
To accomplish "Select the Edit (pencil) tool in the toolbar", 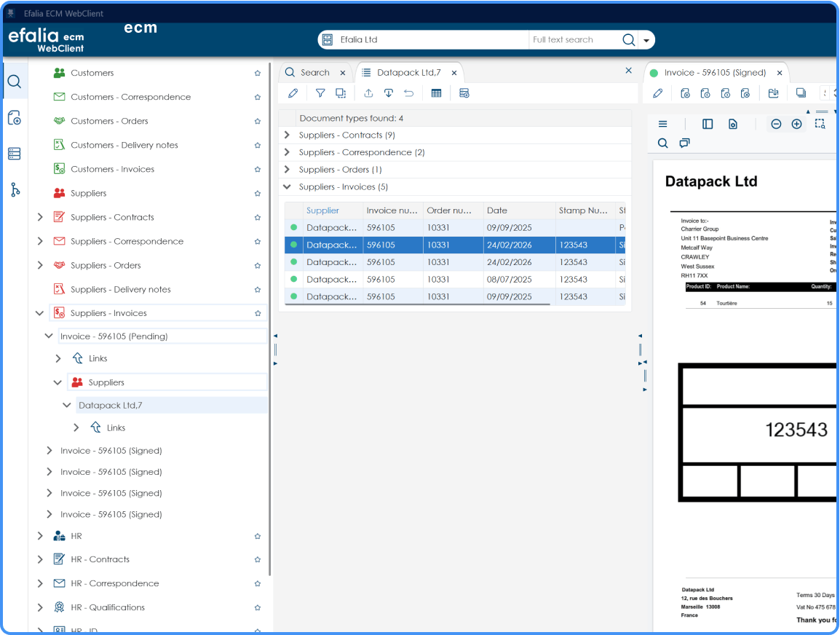I will click(x=293, y=92).
